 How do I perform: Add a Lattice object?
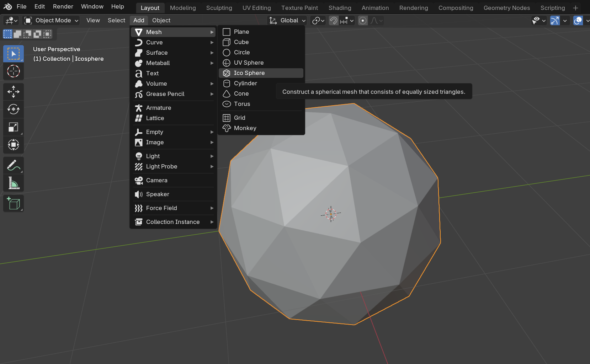pos(173,118)
